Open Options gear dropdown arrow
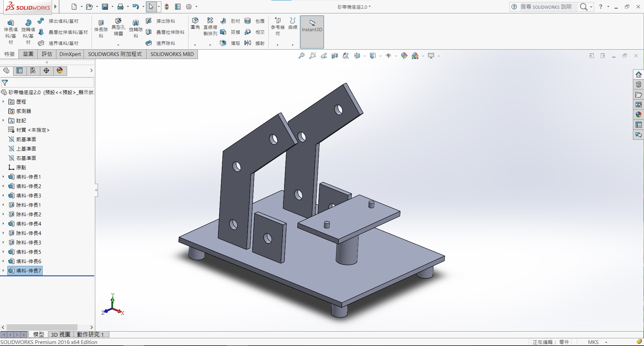644x346 pixels. coord(196,7)
